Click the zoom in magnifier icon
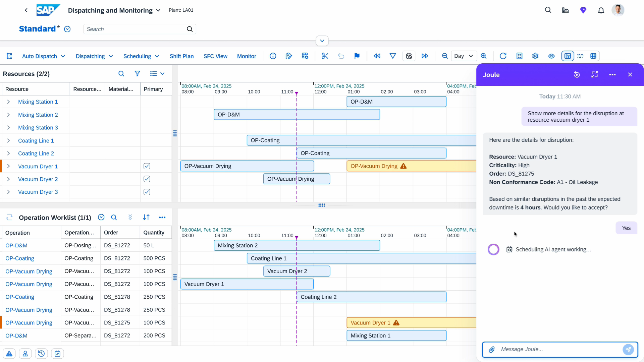The width and height of the screenshot is (644, 362). [x=484, y=56]
